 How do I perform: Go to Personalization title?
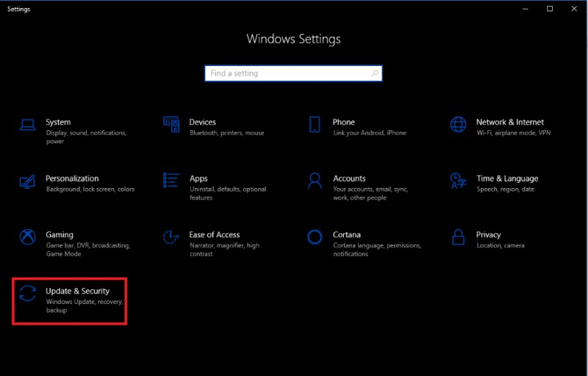[x=72, y=178]
